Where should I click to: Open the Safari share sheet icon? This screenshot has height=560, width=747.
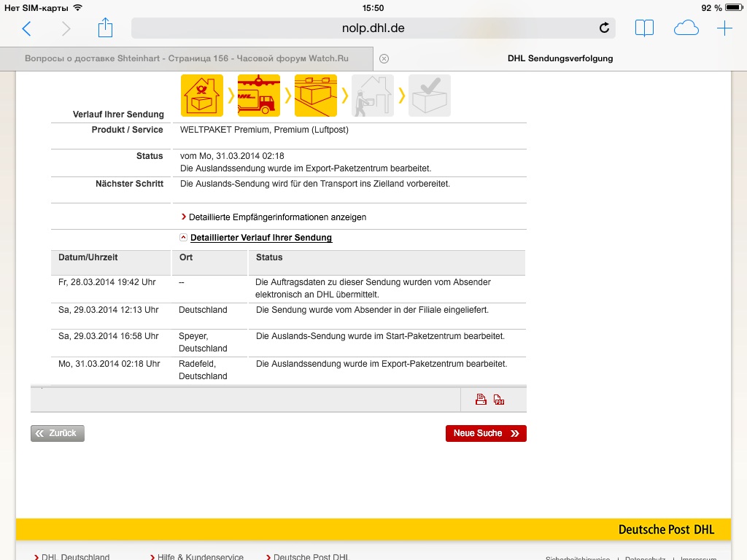coord(105,28)
